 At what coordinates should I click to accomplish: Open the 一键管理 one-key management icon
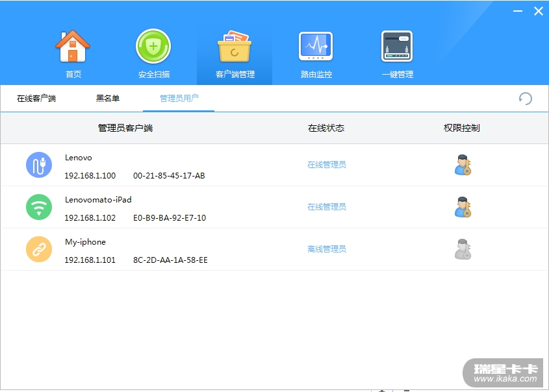point(397,47)
